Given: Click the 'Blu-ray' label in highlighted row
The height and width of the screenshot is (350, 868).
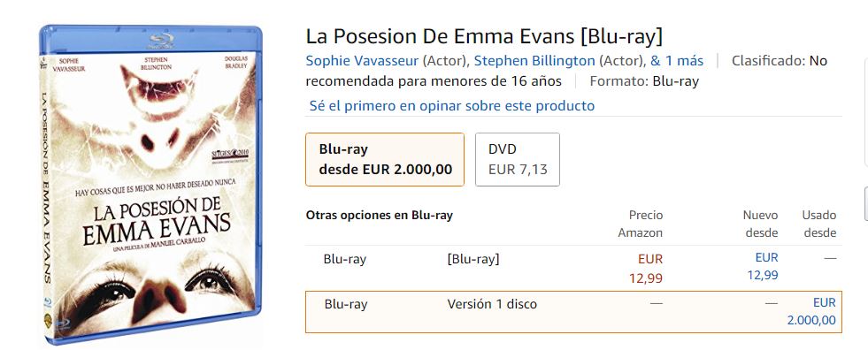Looking at the screenshot, I should point(345,304).
